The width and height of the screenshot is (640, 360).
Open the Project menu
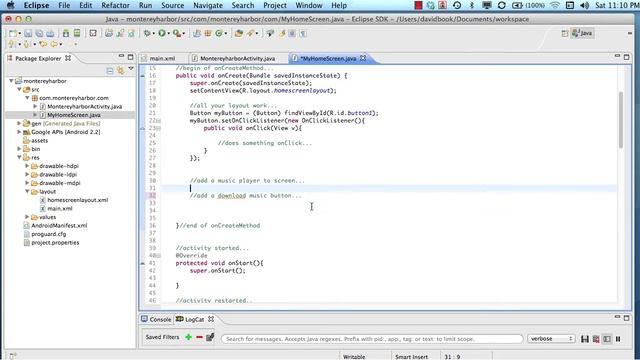click(x=275, y=5)
